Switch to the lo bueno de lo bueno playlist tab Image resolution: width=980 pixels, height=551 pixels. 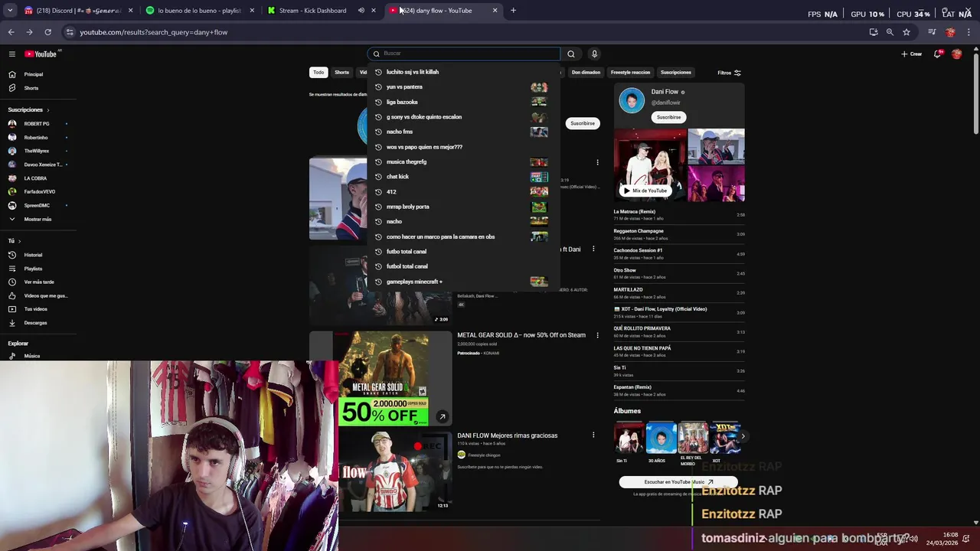coord(199,11)
